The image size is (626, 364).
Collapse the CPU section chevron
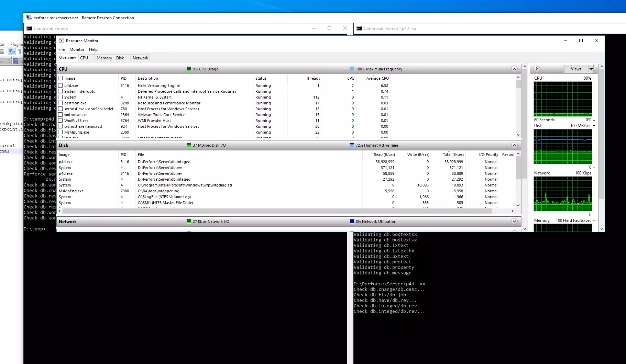coord(514,69)
